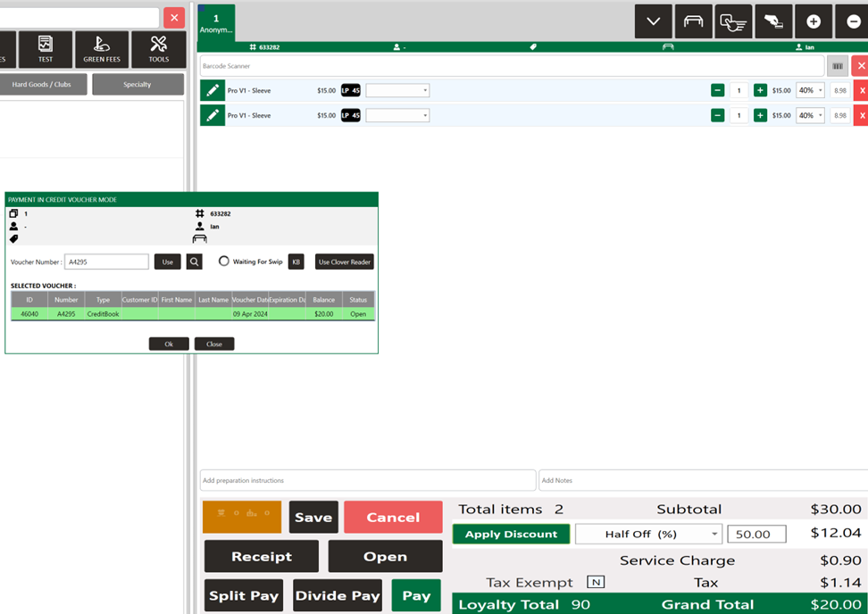Sort voucher table by Status column
Viewport: 868px width, 614px height.
(x=358, y=300)
